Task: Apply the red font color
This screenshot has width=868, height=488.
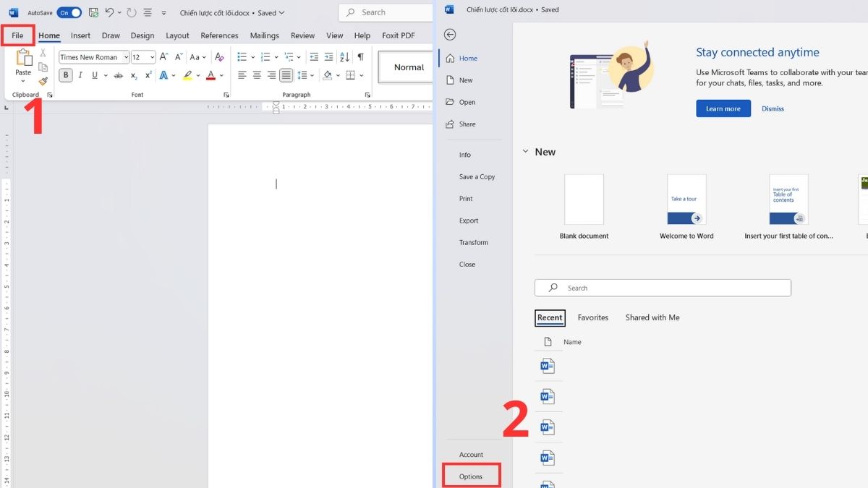Action: point(210,75)
